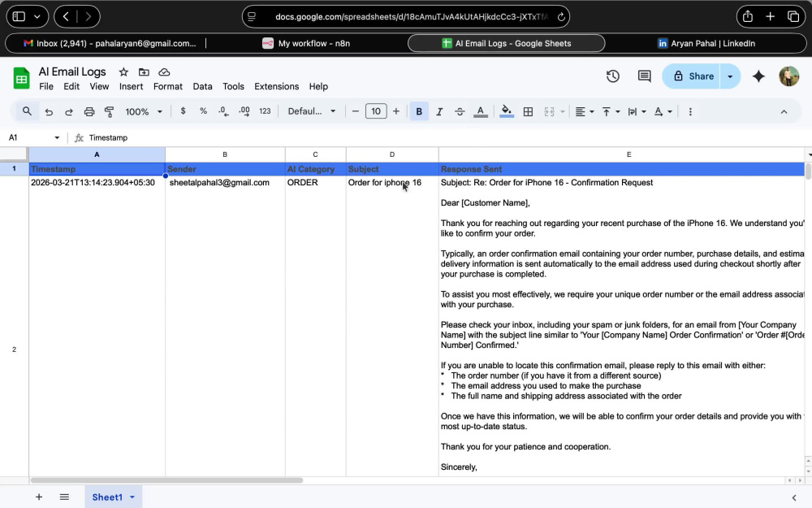This screenshot has width=812, height=508.
Task: Switch to Aryan Pahal LinkedIn tab
Action: (x=706, y=44)
